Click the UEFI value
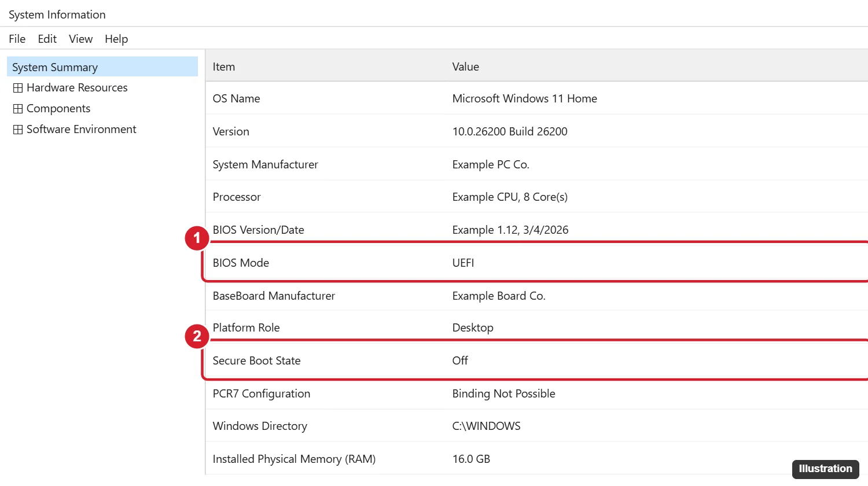The image size is (868, 486). tap(463, 263)
